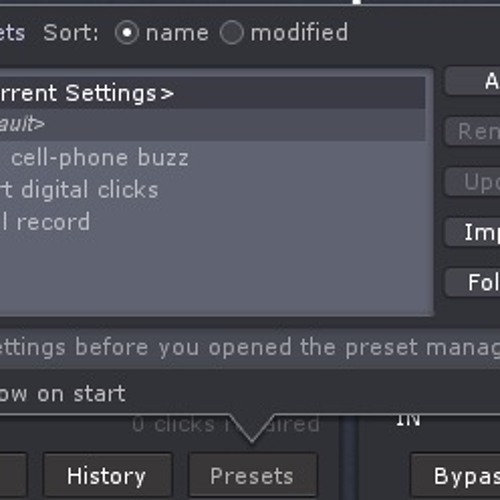Click the preset description text field

pyautogui.click(x=250, y=348)
